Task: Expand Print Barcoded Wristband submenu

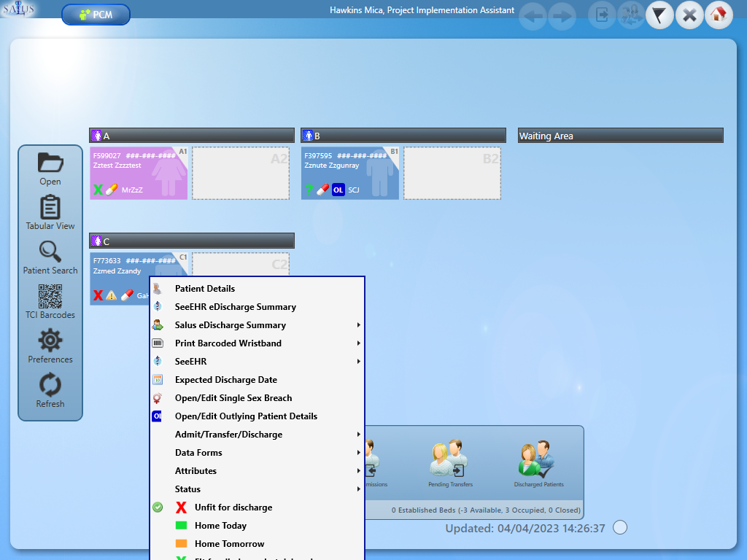Action: tap(258, 343)
